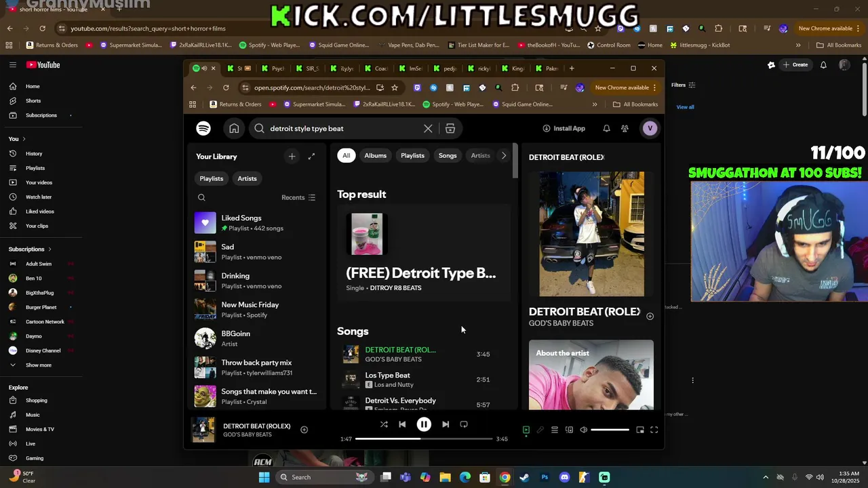The height and width of the screenshot is (488, 868).
Task: Open the Recents sort dropdown
Action: tap(298, 197)
